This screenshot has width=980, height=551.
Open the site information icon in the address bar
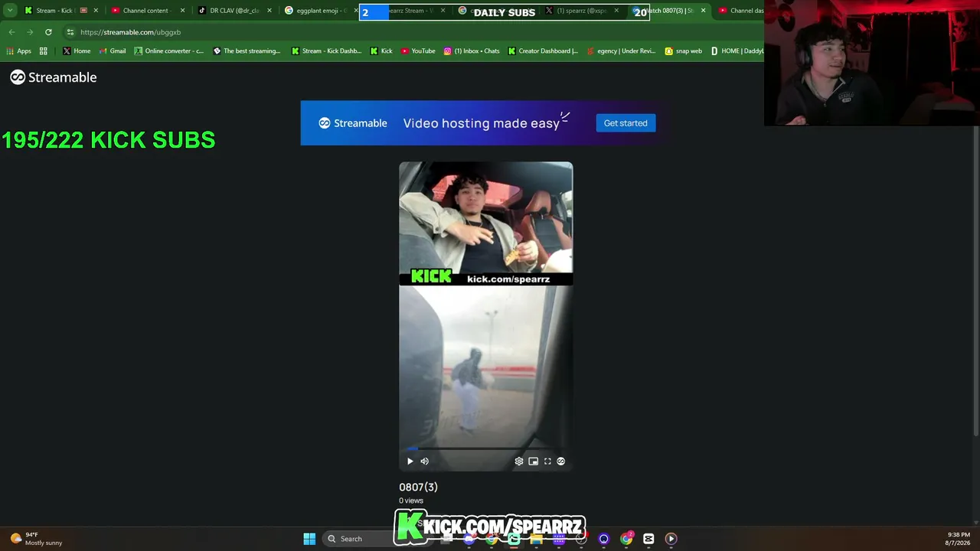70,32
